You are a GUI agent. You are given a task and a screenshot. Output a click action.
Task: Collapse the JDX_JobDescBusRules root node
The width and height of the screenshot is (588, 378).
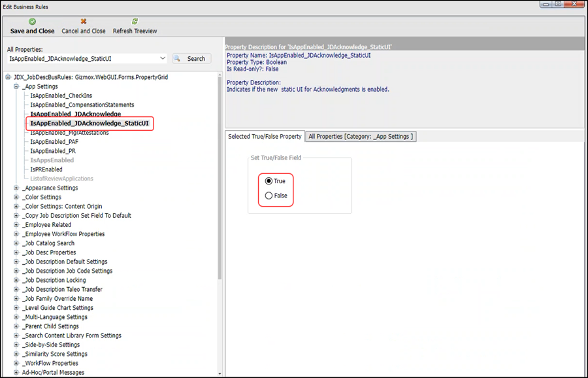click(8, 77)
